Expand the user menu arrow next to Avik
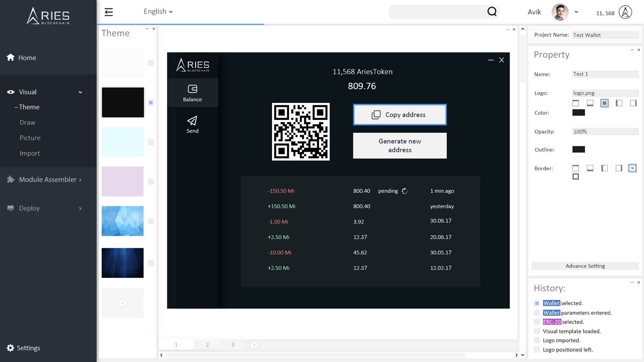 pos(576,12)
